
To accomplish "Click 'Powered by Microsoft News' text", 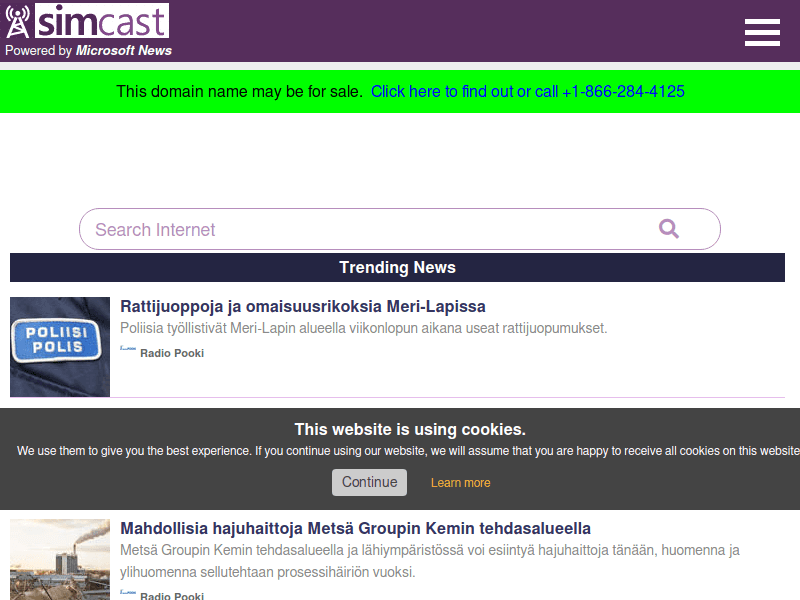I will [x=88, y=51].
